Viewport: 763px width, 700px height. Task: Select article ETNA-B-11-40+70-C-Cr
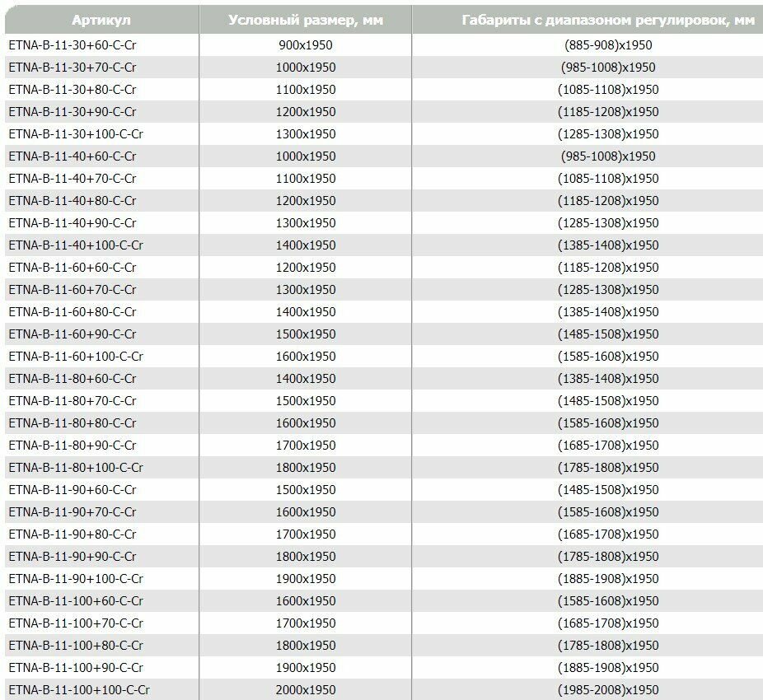pyautogui.click(x=73, y=179)
